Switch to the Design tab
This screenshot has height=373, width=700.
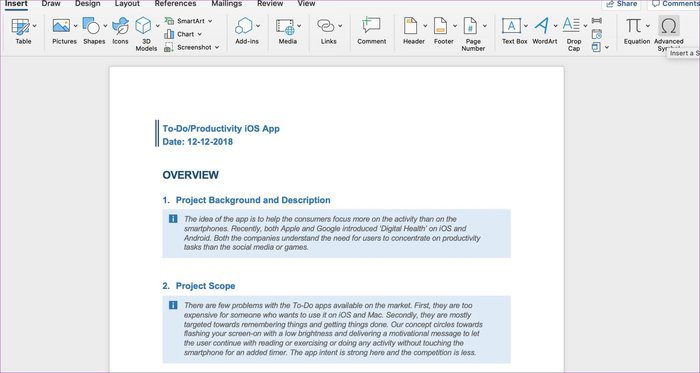(x=88, y=4)
